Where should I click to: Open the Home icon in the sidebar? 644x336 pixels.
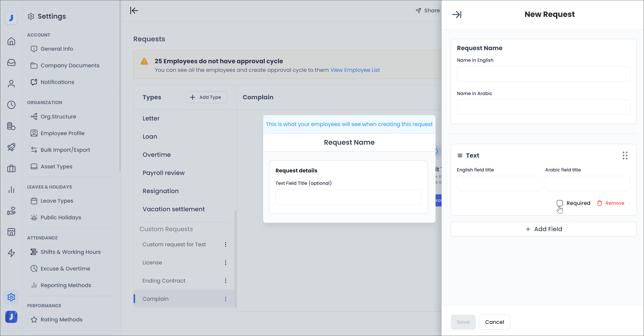(x=11, y=41)
